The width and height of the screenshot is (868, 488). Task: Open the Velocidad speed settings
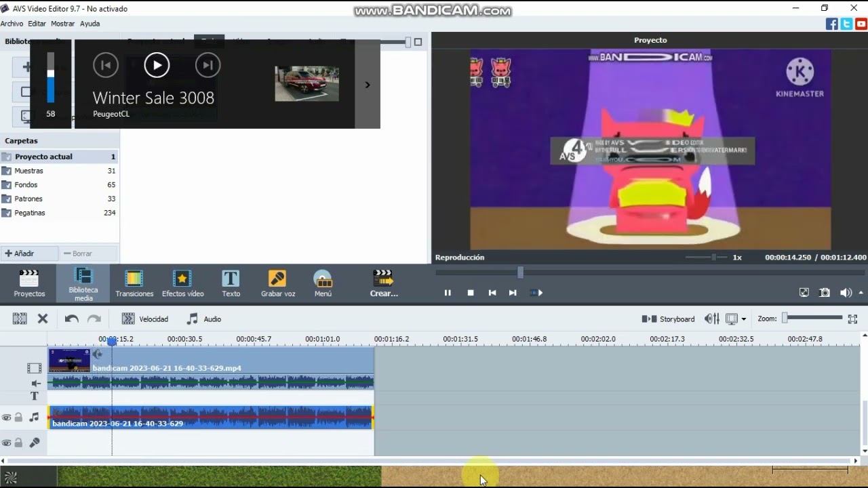click(144, 319)
